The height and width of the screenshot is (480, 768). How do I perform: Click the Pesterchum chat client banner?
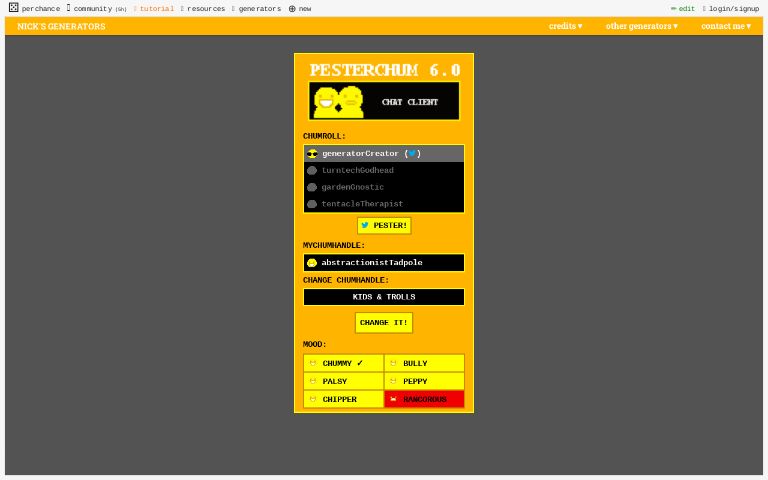(x=384, y=101)
